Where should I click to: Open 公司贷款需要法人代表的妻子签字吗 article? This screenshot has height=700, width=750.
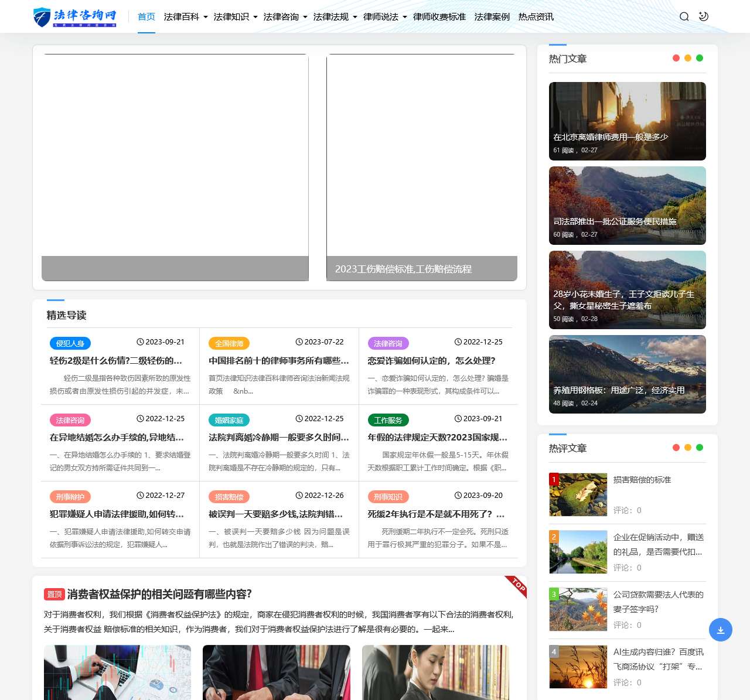[659, 602]
